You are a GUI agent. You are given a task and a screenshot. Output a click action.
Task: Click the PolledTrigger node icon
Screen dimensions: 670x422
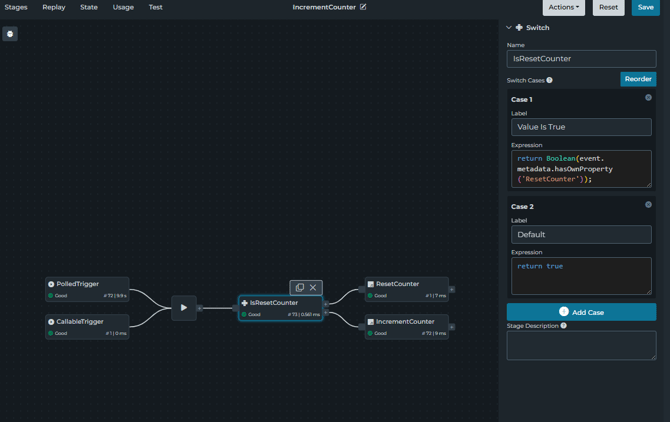point(51,284)
